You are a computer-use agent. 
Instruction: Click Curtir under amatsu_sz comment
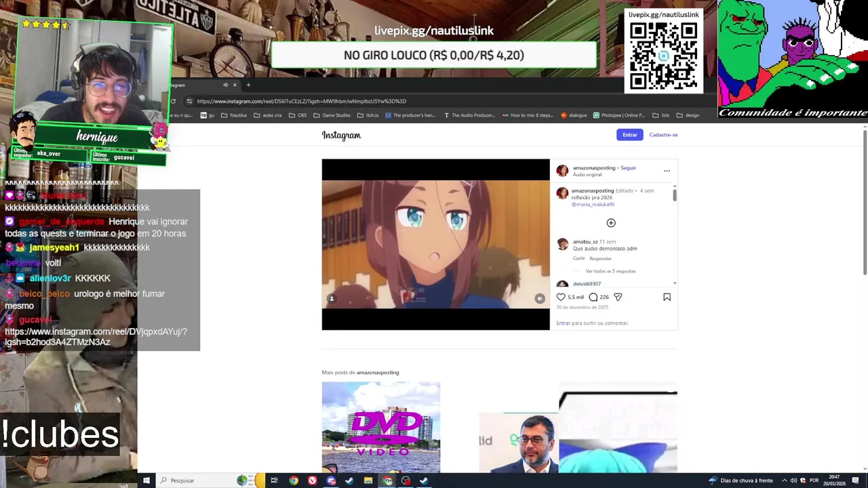(578, 258)
